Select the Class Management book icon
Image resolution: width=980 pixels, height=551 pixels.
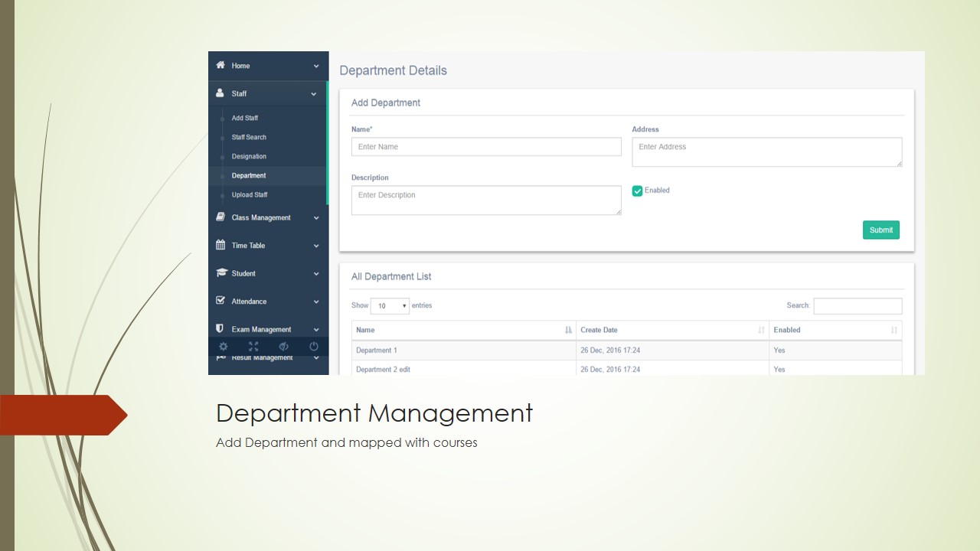point(220,217)
